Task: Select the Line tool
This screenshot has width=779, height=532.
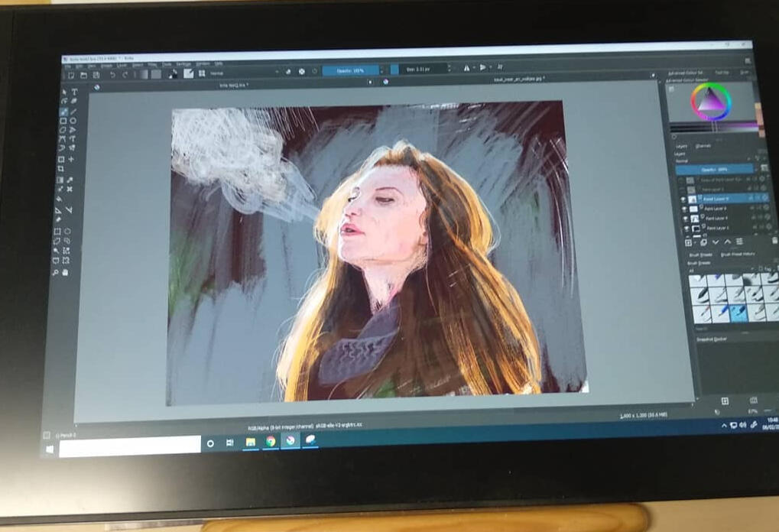Action: (74, 111)
